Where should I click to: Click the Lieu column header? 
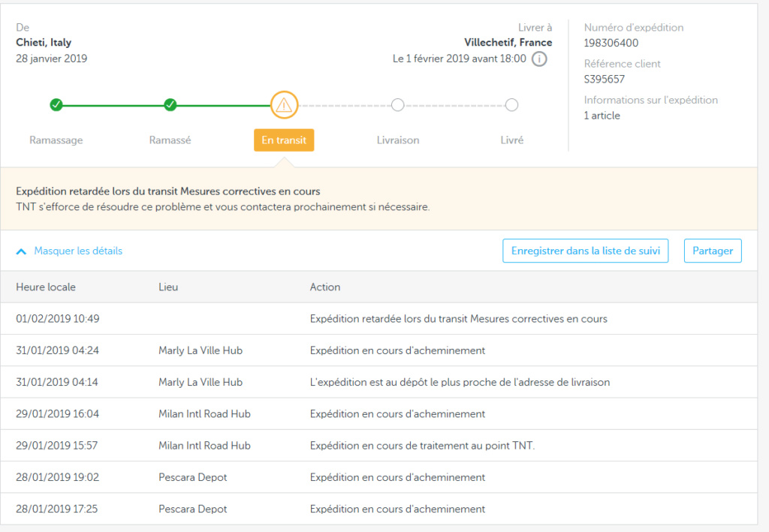[168, 287]
